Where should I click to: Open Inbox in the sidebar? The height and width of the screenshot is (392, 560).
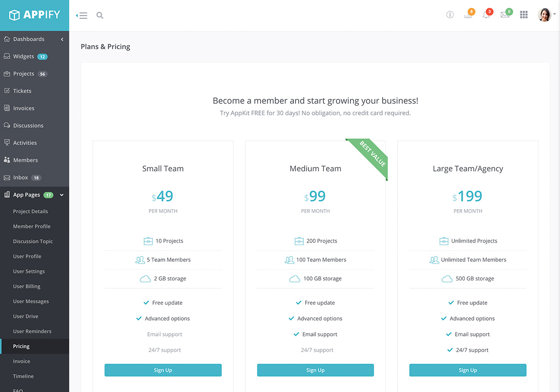click(21, 177)
